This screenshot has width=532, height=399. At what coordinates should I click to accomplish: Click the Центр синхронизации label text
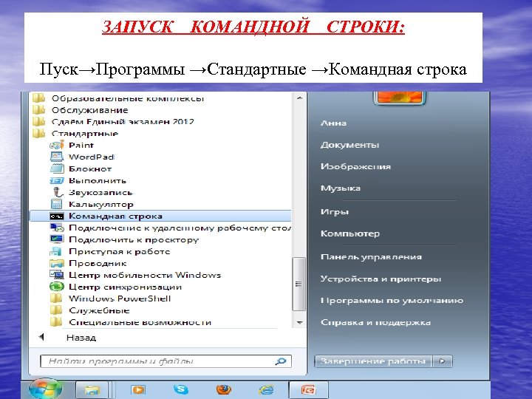click(125, 287)
